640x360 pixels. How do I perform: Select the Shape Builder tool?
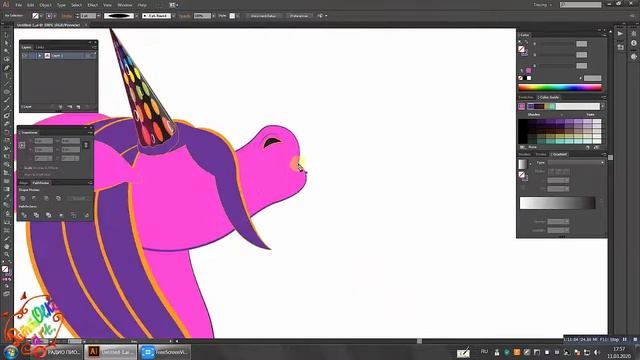[6, 164]
